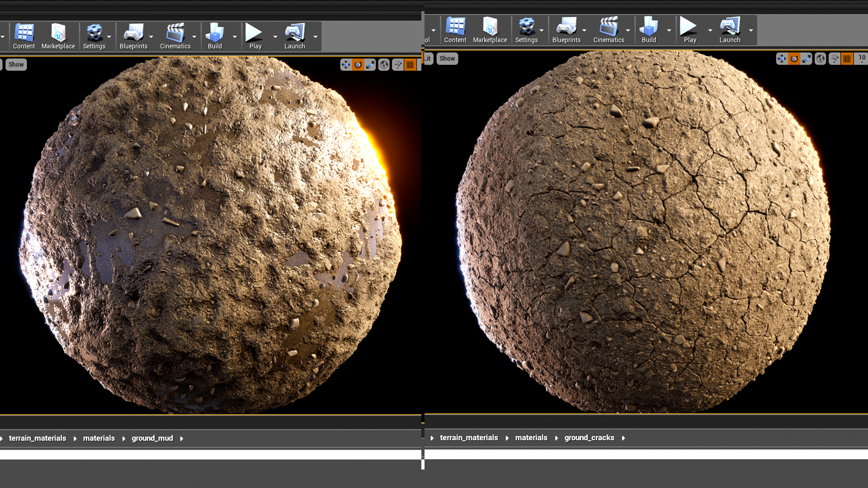Expand Build options arrow in left window
The width and height of the screenshot is (868, 488).
click(234, 37)
